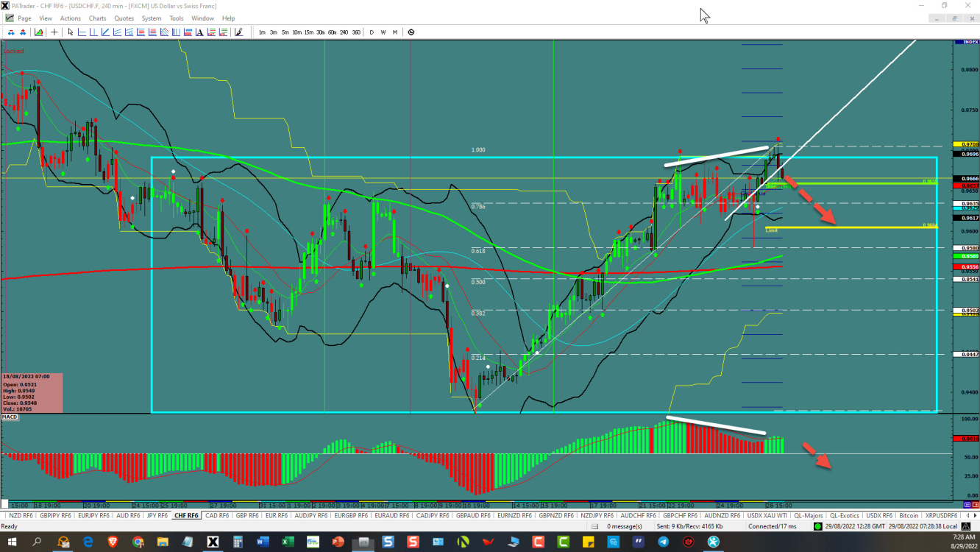Open the Actions menu
The height and width of the screenshot is (552, 980).
tap(71, 18)
